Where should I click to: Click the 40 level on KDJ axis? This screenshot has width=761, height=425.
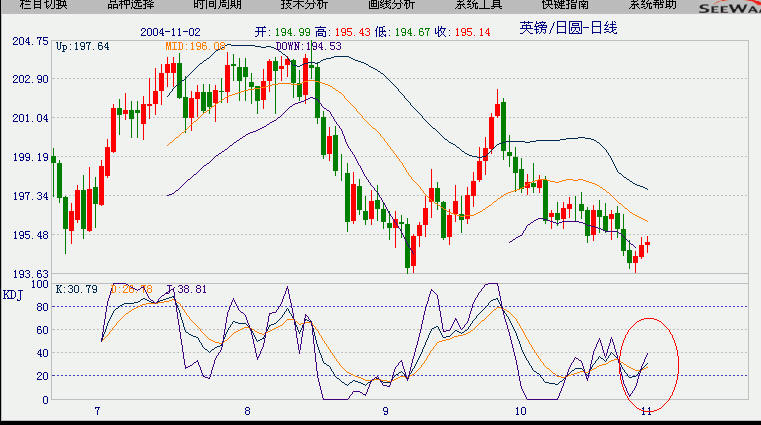(x=43, y=353)
